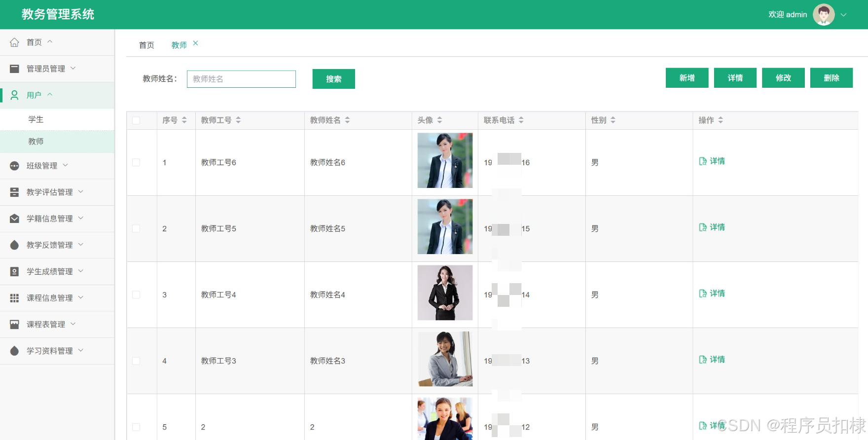Open 详情 link for 教师姓名6

tap(712, 161)
